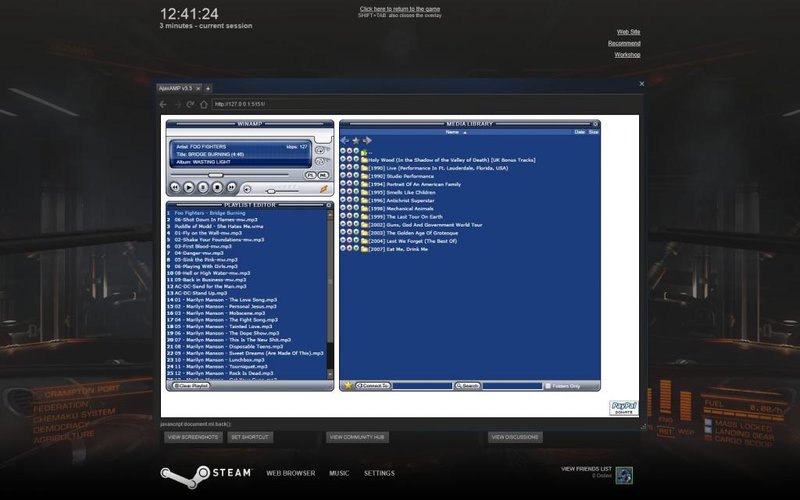Click the orange Winamp lightning bolt logo
800x500 pixels.
tap(323, 189)
